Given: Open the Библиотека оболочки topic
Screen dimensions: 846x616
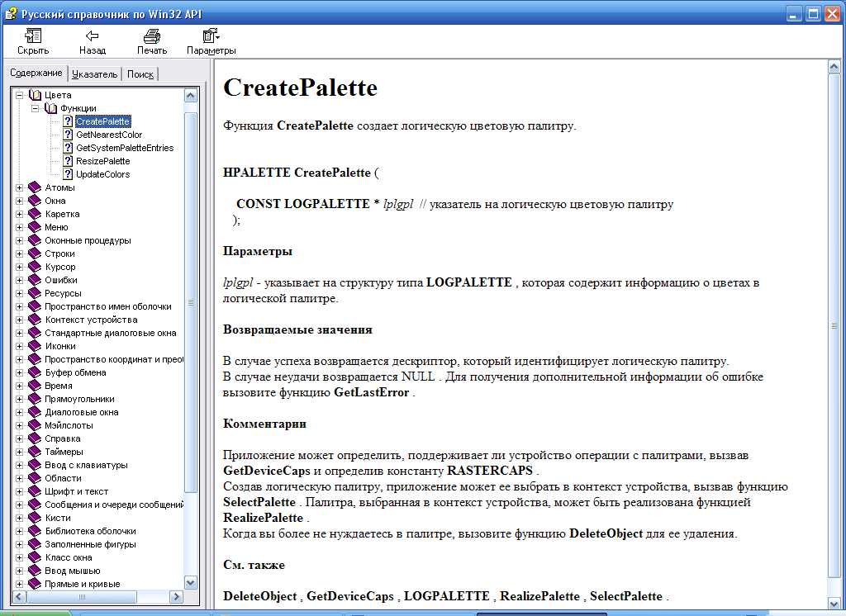Looking at the screenshot, I should 90,531.
